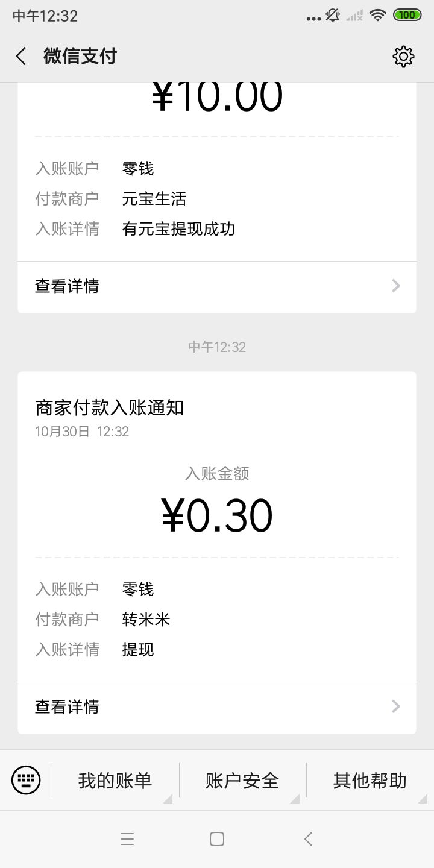Expand the 账户安全 menu
434x868 pixels.
click(x=242, y=781)
